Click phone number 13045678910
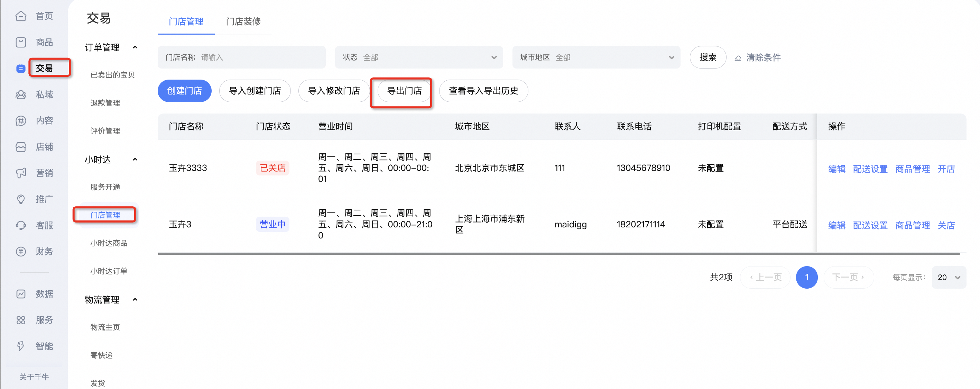The height and width of the screenshot is (389, 980). tap(643, 168)
